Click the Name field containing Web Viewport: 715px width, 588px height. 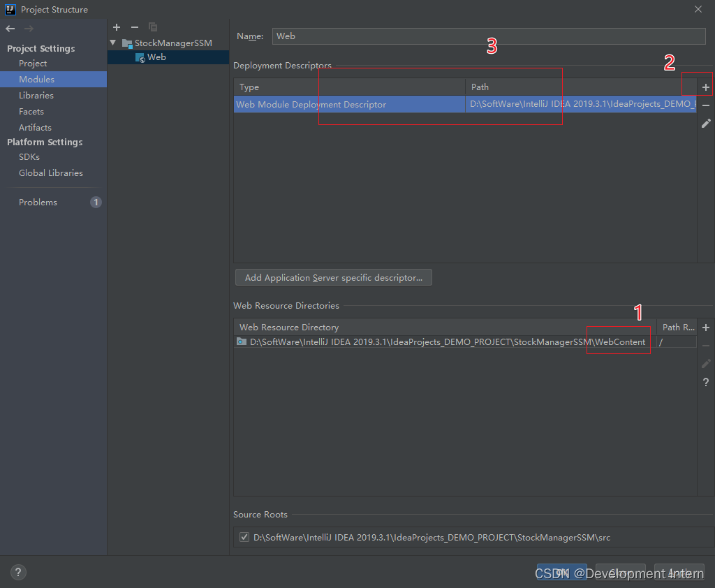pyautogui.click(x=489, y=36)
